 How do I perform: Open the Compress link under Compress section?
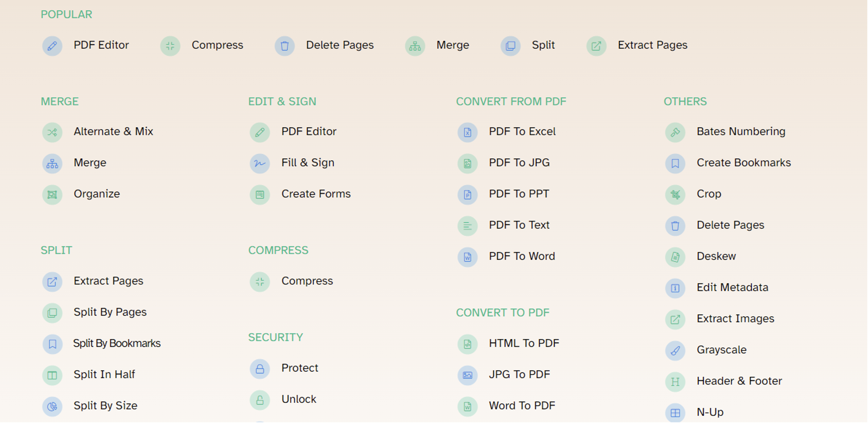(307, 281)
